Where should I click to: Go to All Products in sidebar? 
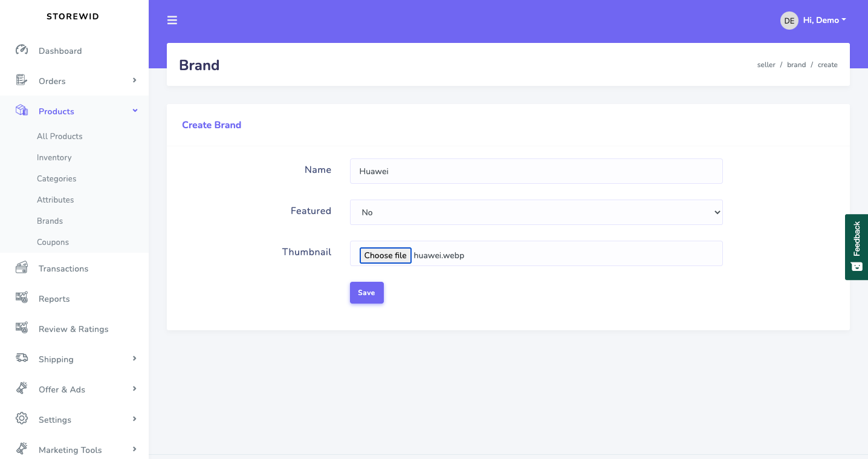coord(59,136)
